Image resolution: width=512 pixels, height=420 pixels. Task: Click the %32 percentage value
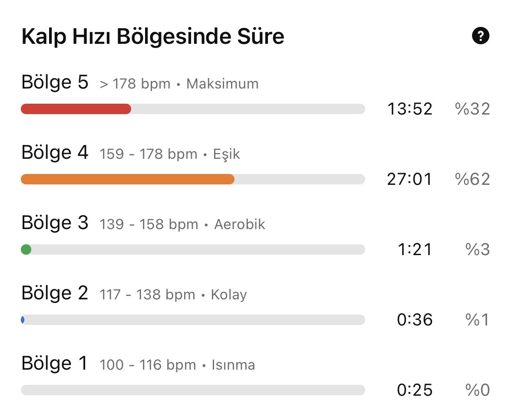pyautogui.click(x=472, y=109)
